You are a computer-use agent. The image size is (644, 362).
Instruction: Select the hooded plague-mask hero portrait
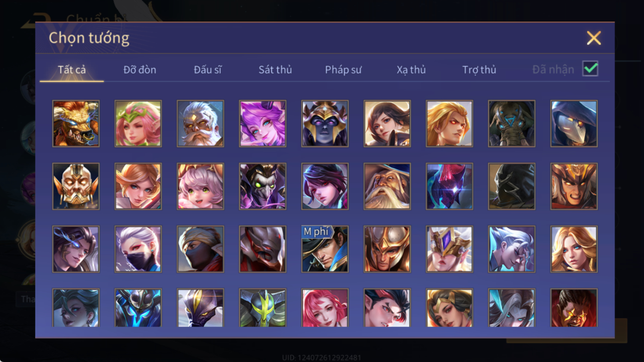click(x=574, y=124)
